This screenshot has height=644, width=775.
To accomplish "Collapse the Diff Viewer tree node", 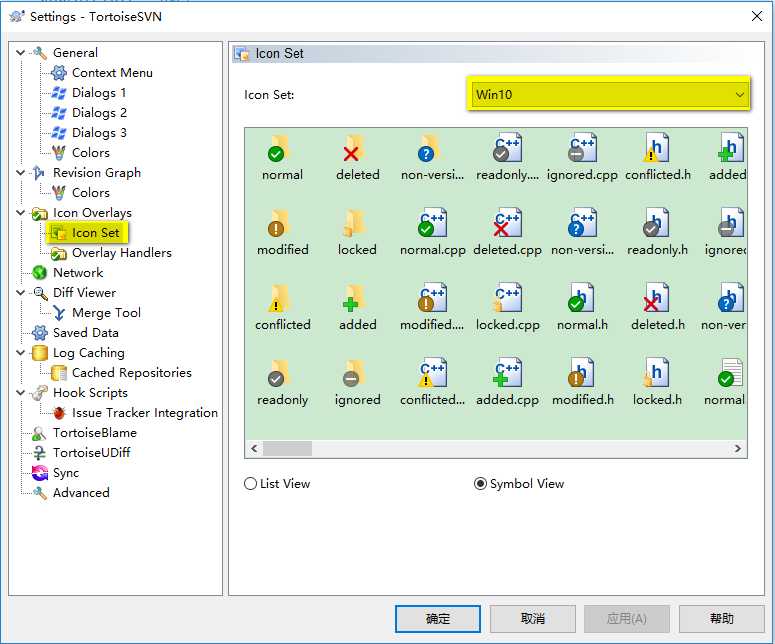I will click(20, 293).
